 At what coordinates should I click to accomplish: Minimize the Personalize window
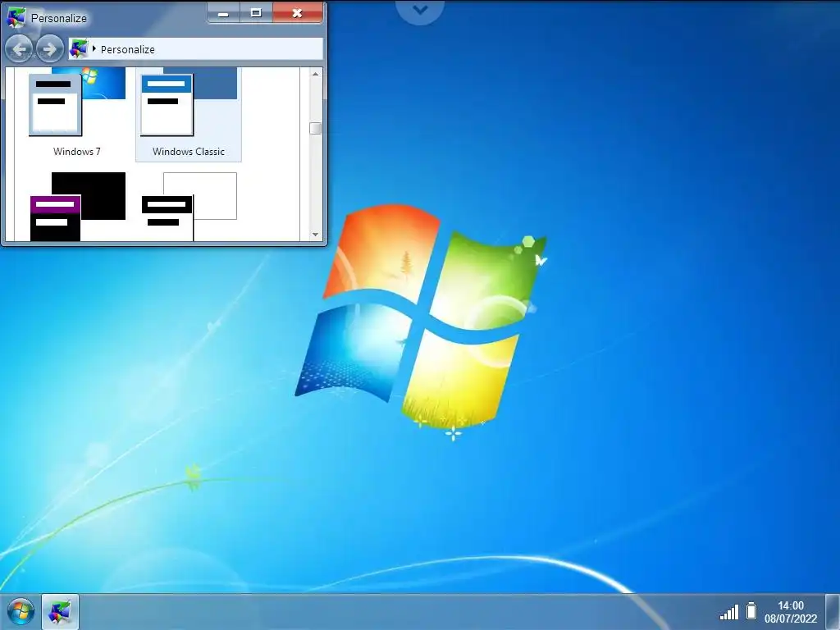click(x=223, y=13)
